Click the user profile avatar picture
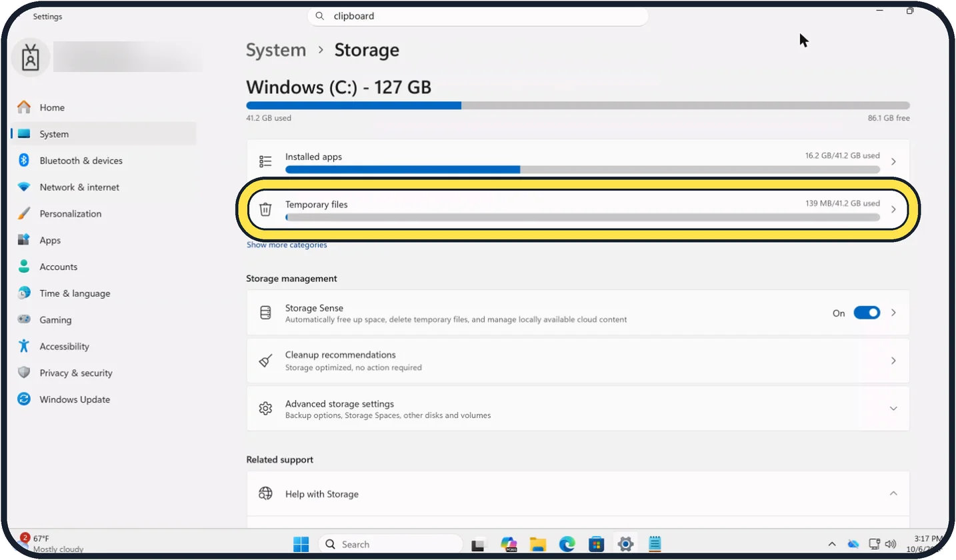 click(30, 57)
